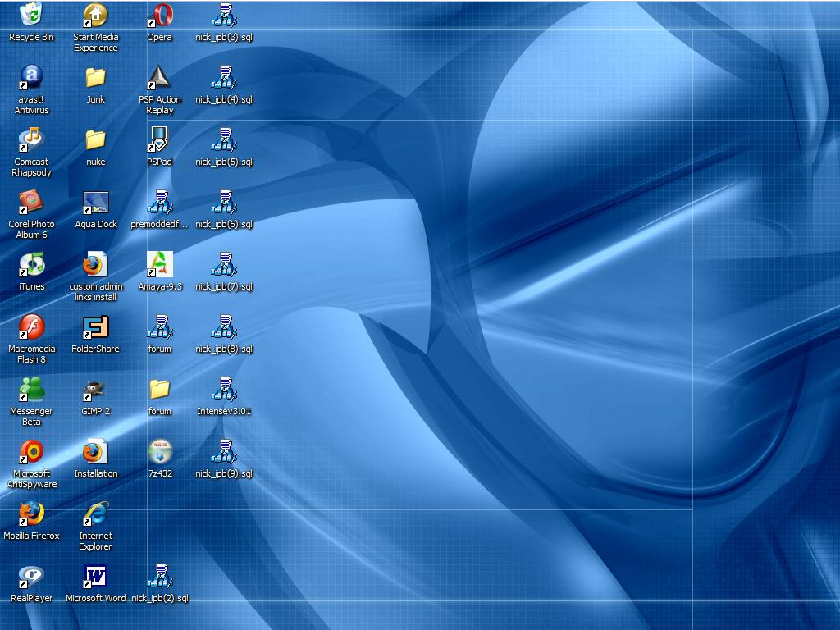The height and width of the screenshot is (630, 840).
Task: Select the Microsoft Word shortcut
Action: click(x=95, y=576)
